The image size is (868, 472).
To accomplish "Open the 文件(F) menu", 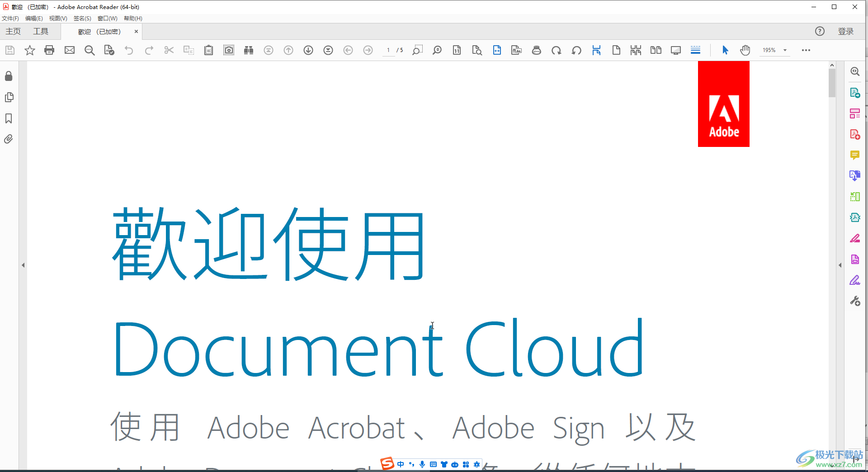I will pyautogui.click(x=10, y=19).
